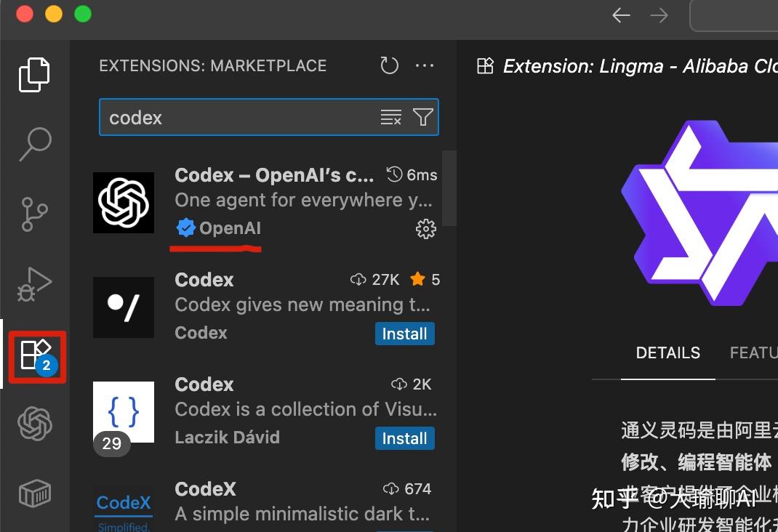Click the curly braces Codex extension icon
The height and width of the screenshot is (532, 778).
point(124,412)
